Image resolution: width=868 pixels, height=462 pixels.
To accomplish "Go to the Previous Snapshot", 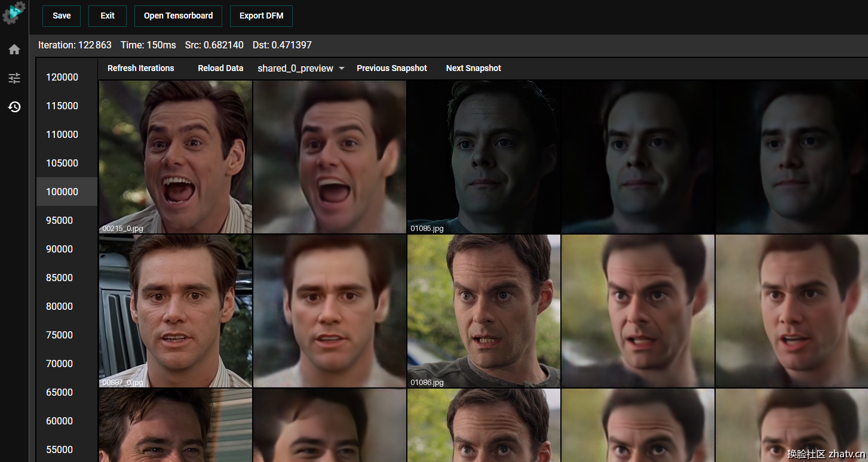I will click(x=392, y=68).
